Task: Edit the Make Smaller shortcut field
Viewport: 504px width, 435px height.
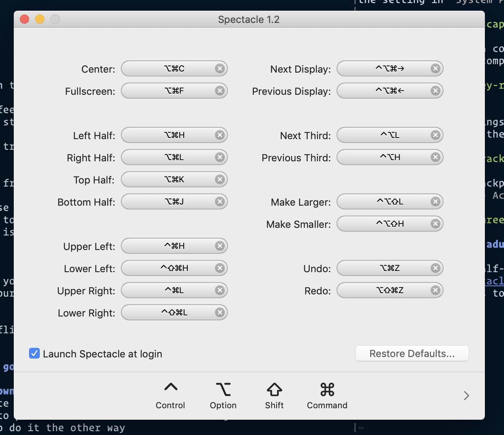Action: click(390, 224)
